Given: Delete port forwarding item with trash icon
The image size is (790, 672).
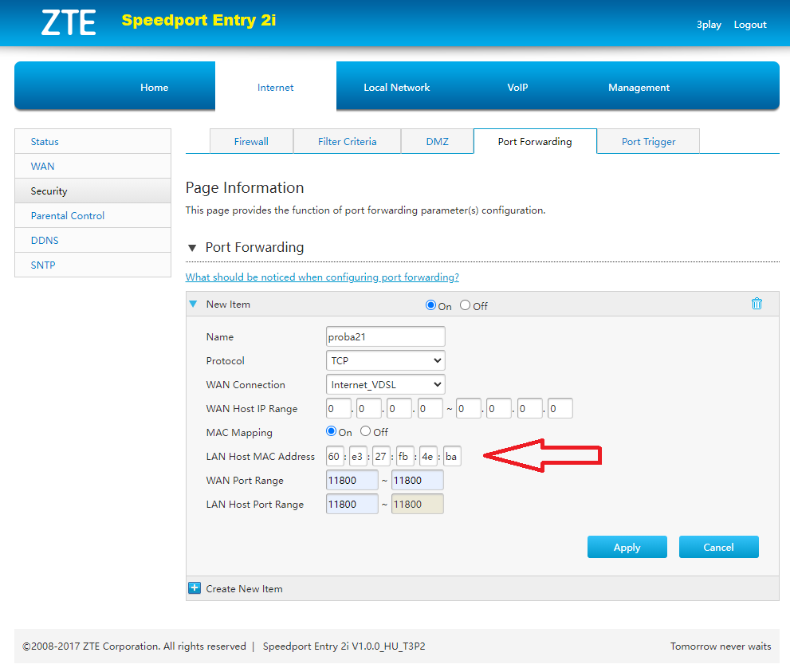Looking at the screenshot, I should [757, 304].
